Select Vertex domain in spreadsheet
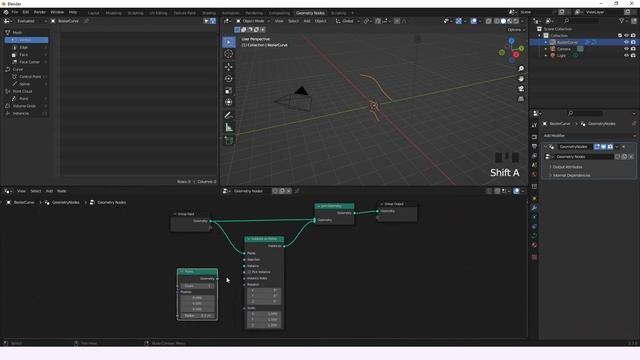Image resolution: width=640 pixels, height=360 pixels. tap(26, 40)
